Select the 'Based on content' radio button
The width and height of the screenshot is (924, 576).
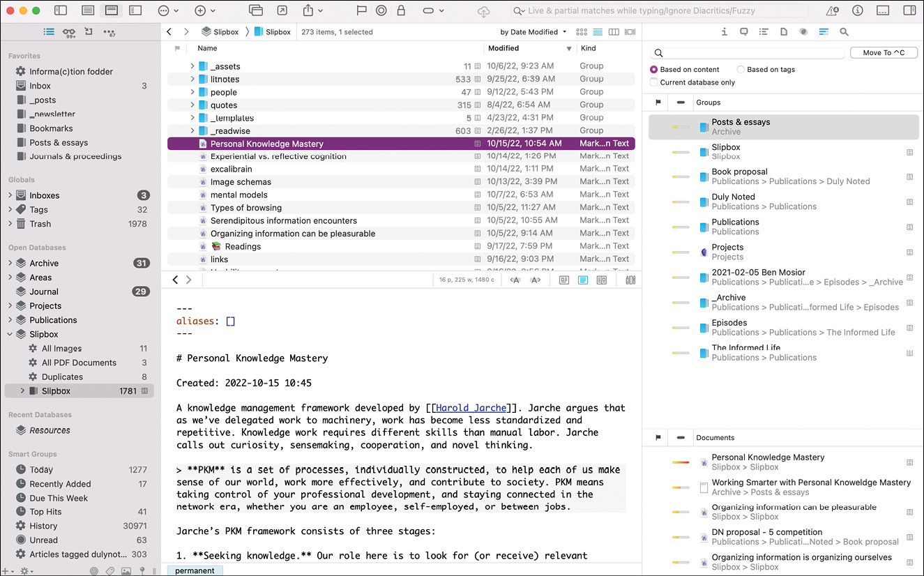click(x=653, y=70)
